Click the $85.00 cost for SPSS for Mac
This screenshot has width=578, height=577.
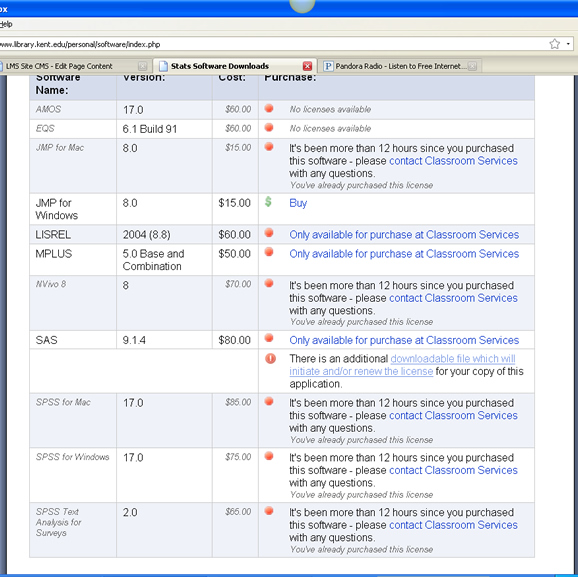238,402
